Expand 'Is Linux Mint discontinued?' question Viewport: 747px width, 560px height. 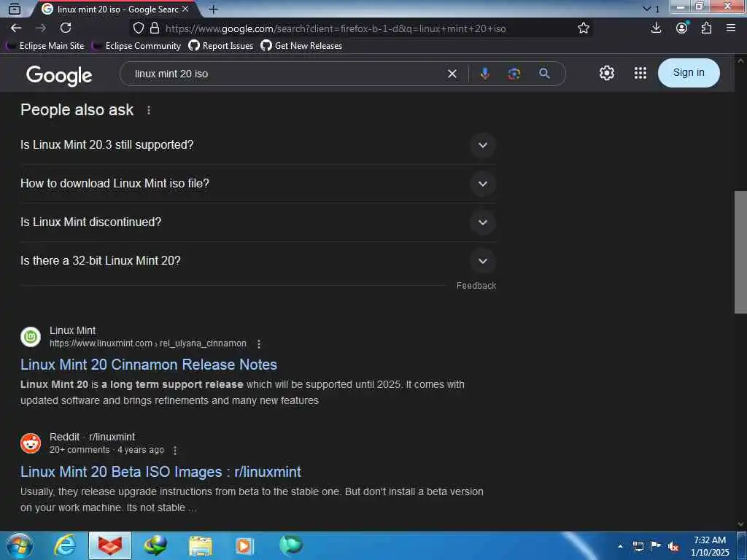pyautogui.click(x=258, y=222)
